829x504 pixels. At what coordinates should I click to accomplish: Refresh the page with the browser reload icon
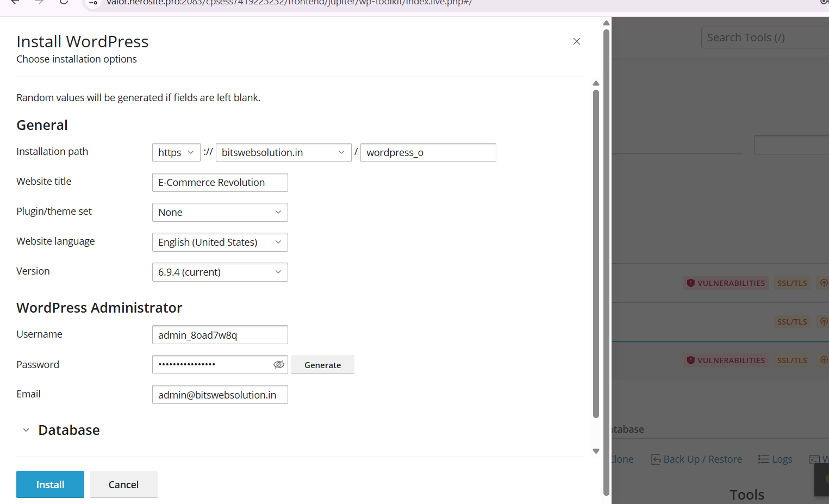(63, 2)
